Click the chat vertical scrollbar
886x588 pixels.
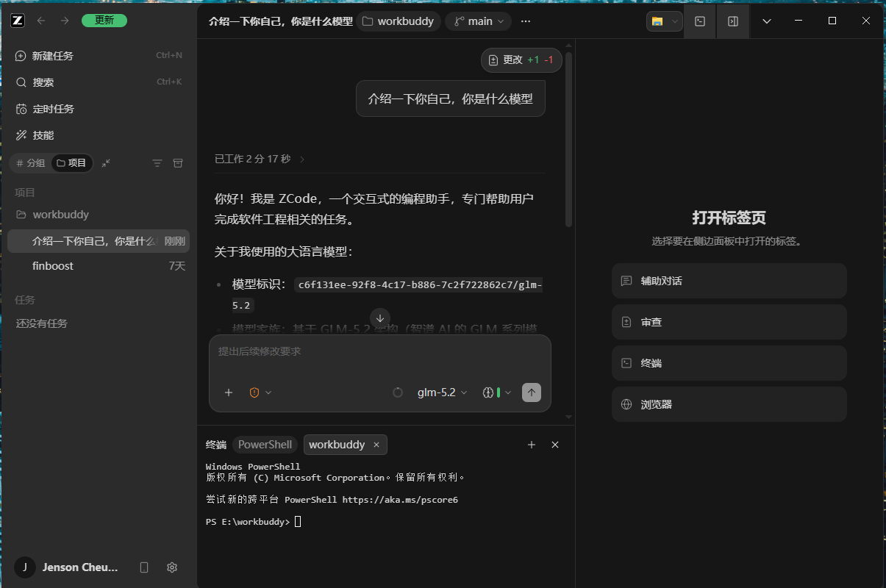568,140
